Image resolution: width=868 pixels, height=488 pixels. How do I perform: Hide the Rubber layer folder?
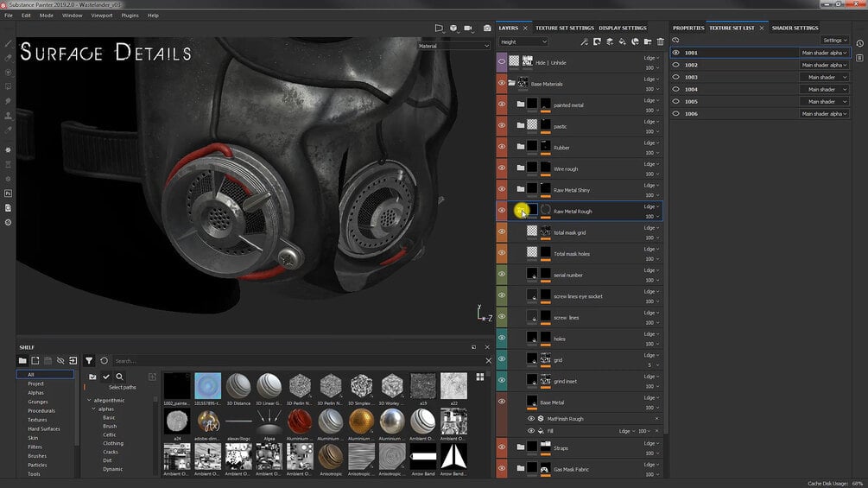tap(502, 147)
